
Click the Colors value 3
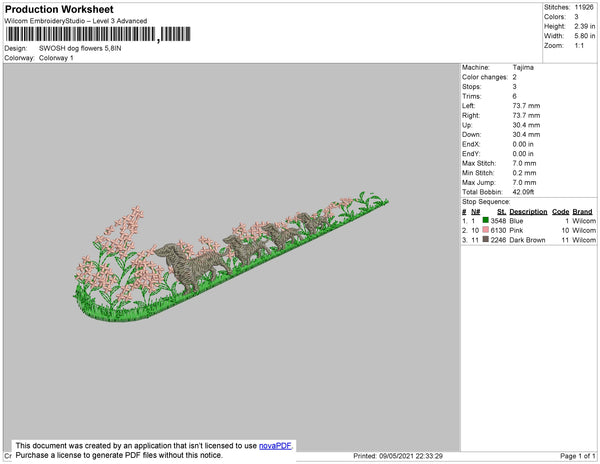(x=576, y=17)
